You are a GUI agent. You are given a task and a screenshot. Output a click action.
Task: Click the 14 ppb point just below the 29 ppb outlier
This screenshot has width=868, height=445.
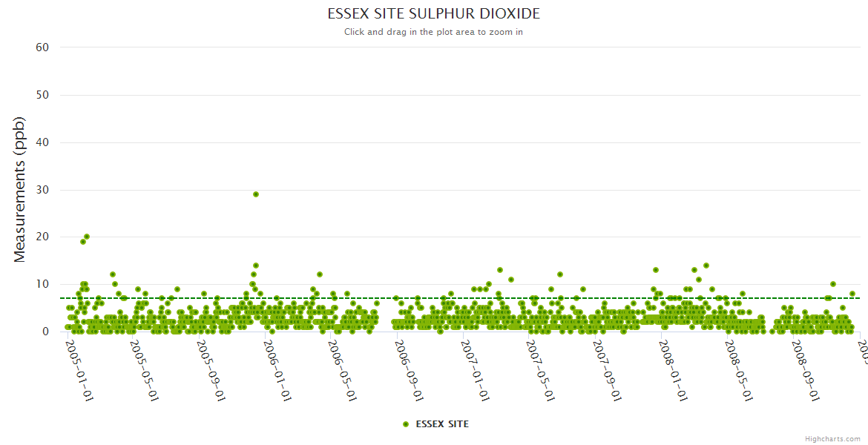point(256,266)
